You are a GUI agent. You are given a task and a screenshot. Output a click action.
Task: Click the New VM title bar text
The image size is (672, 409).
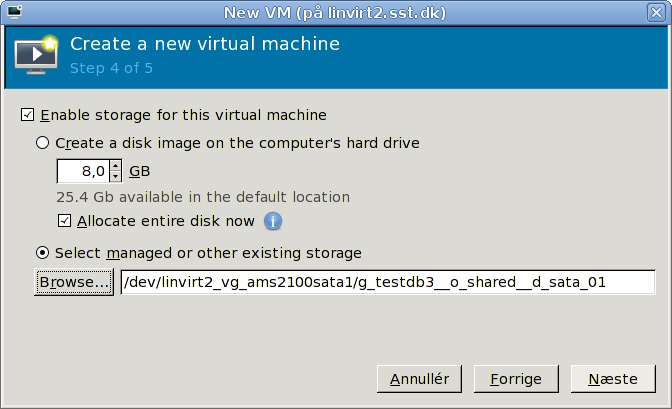335,12
